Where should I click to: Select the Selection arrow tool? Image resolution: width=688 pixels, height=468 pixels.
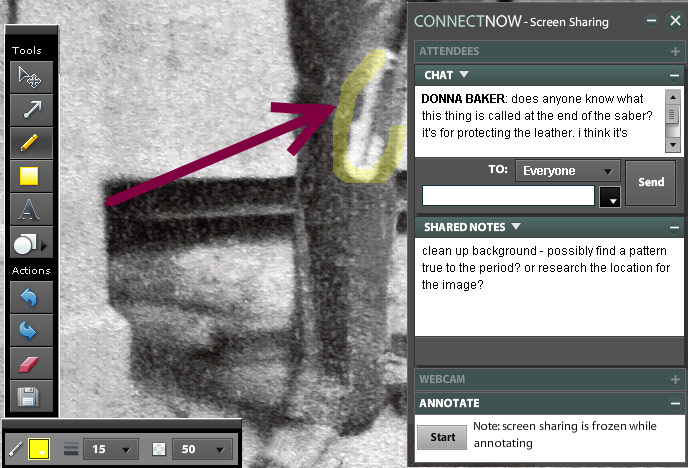click(x=29, y=76)
